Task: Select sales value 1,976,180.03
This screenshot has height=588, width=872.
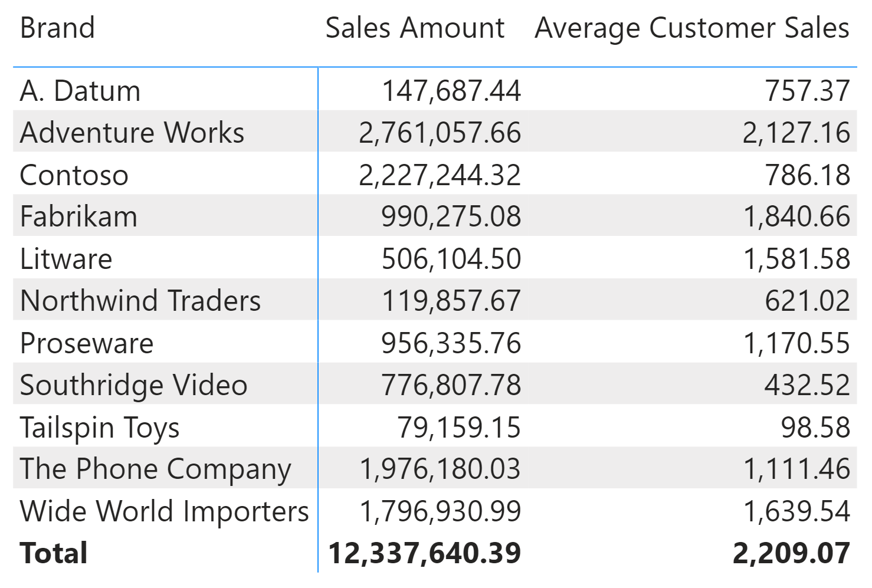Action: (440, 469)
